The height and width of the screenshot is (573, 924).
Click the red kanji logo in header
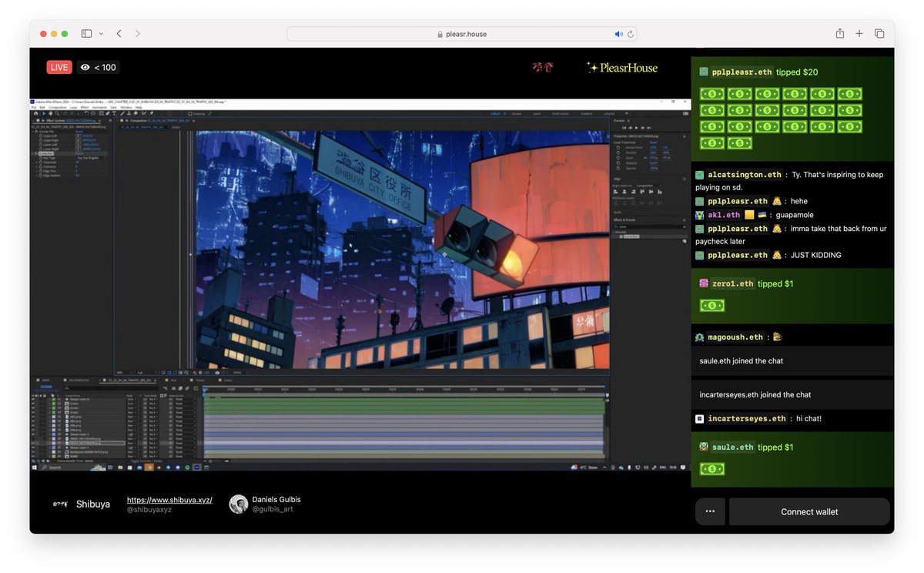coord(543,67)
